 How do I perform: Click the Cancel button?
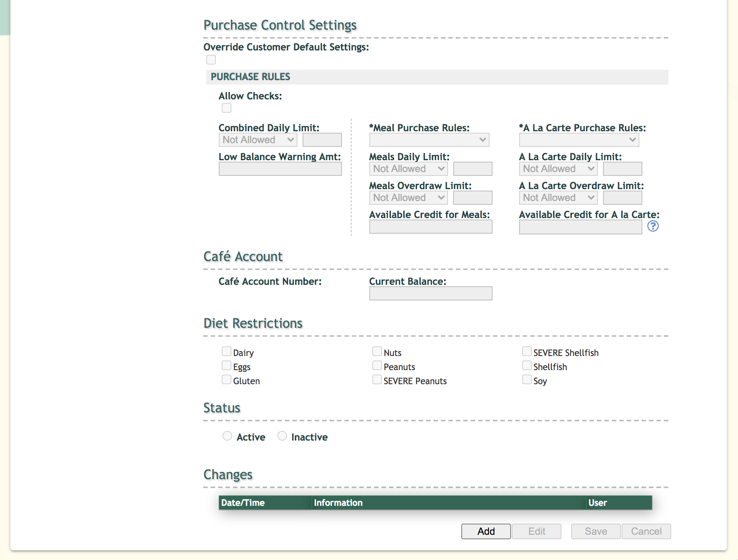646,531
